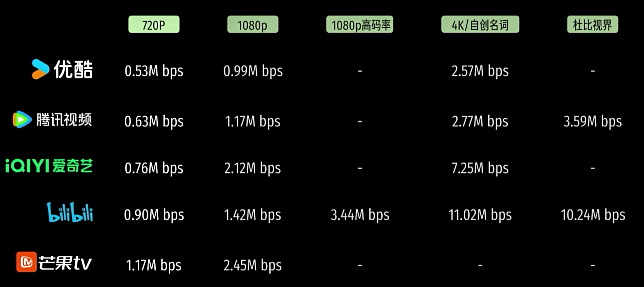Viewport: 644px width, 287px height.
Task: Click bilibili's 3.44M bps high-bitrate value
Action: coord(360,215)
